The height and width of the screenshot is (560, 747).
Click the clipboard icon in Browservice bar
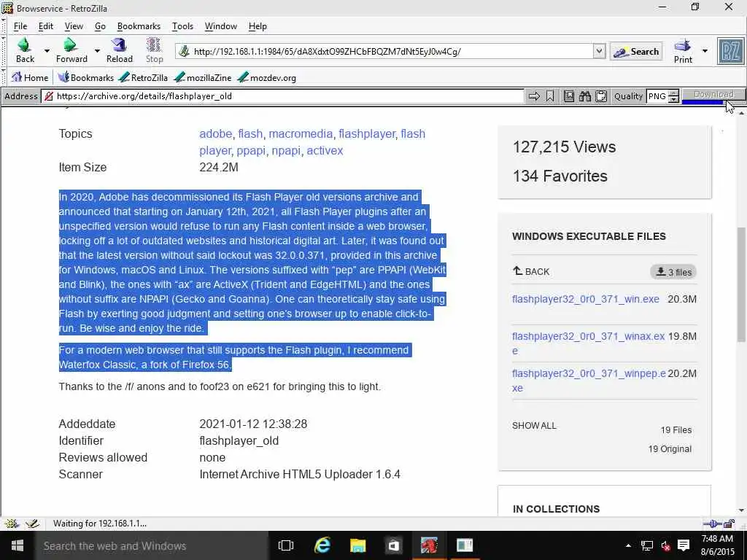tap(601, 96)
